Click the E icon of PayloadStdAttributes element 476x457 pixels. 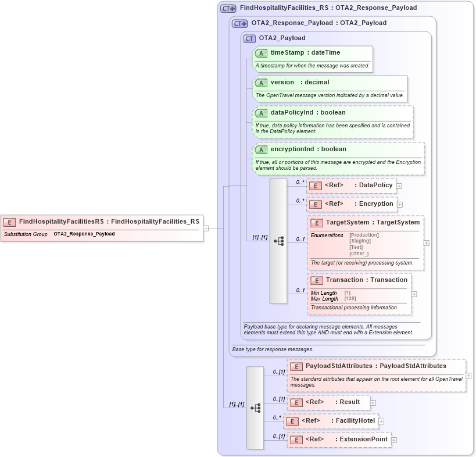(296, 366)
